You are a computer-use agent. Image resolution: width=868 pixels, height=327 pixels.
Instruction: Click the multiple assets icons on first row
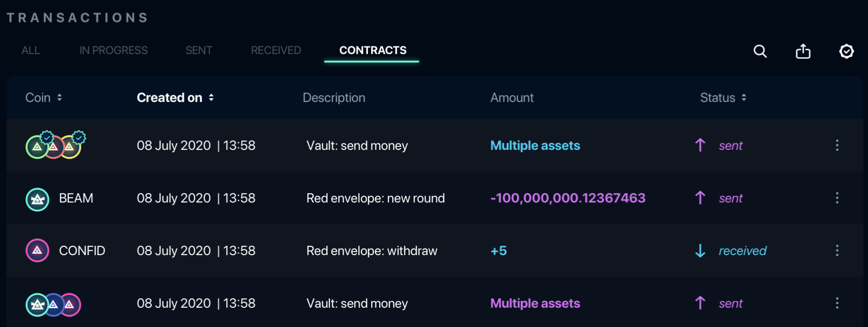coord(53,146)
